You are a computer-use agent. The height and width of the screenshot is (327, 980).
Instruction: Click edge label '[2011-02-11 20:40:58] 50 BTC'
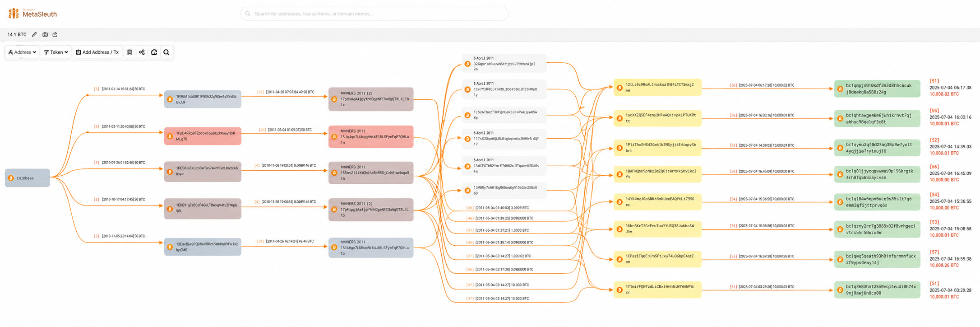123,126
